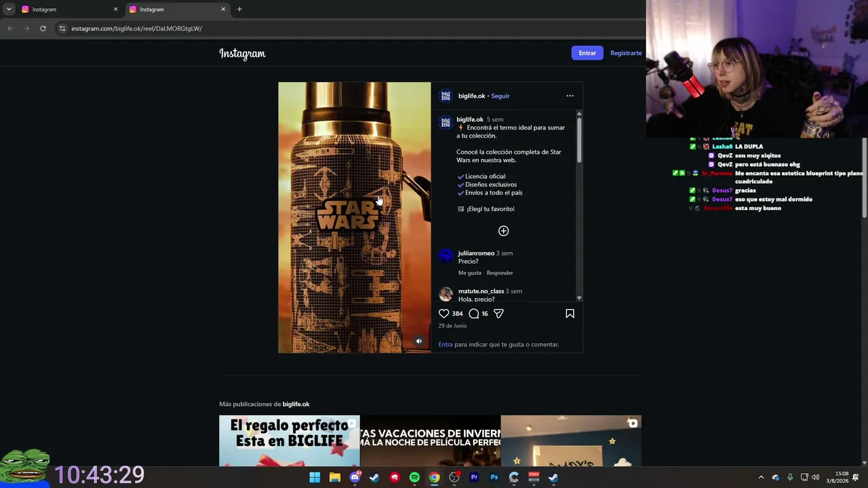Click the microphone tray icon
Screen dimensions: 868x488
(790, 477)
